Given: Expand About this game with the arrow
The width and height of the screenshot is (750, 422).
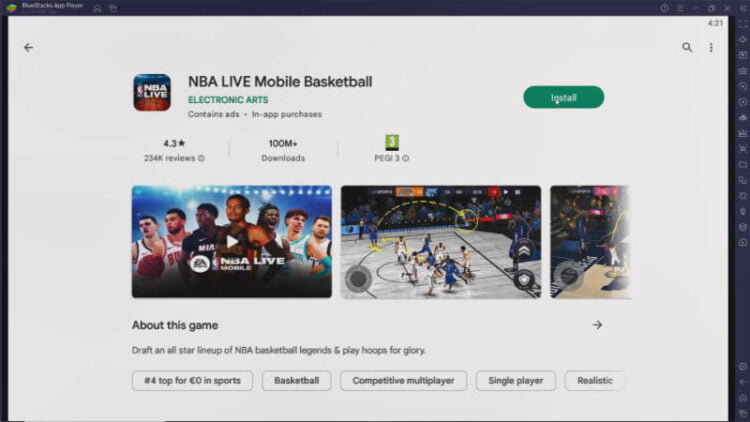Looking at the screenshot, I should (x=597, y=325).
